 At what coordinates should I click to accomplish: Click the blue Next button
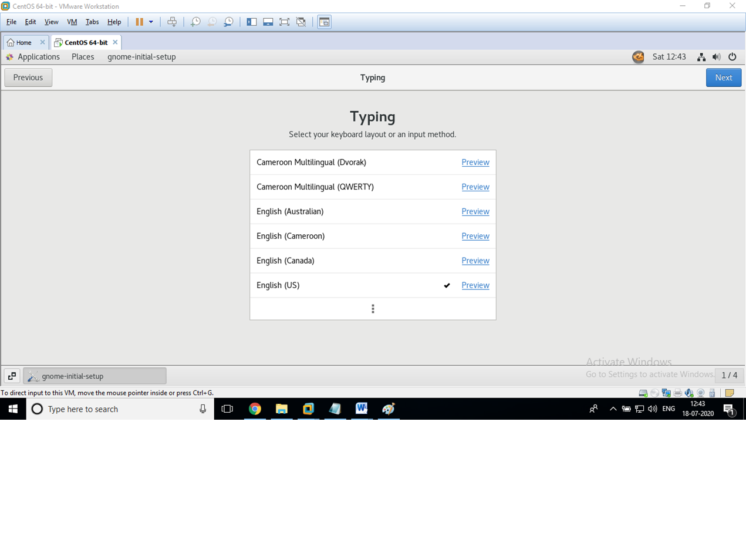[x=724, y=77]
